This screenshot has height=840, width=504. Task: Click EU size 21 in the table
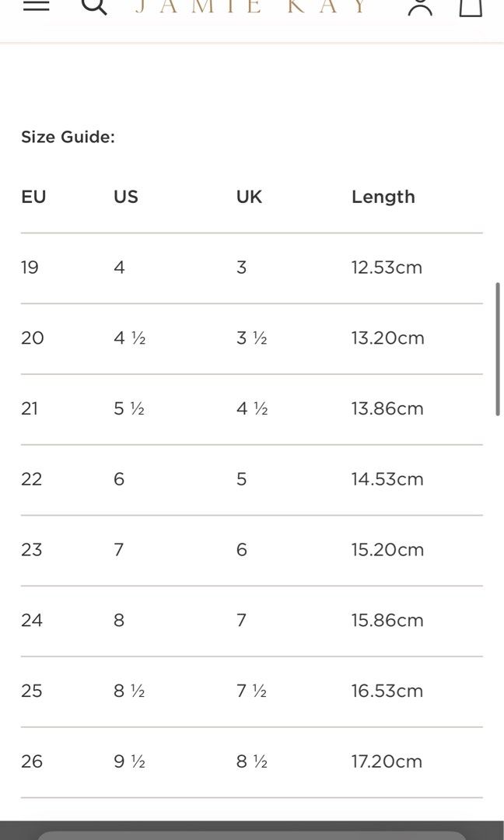click(x=30, y=408)
